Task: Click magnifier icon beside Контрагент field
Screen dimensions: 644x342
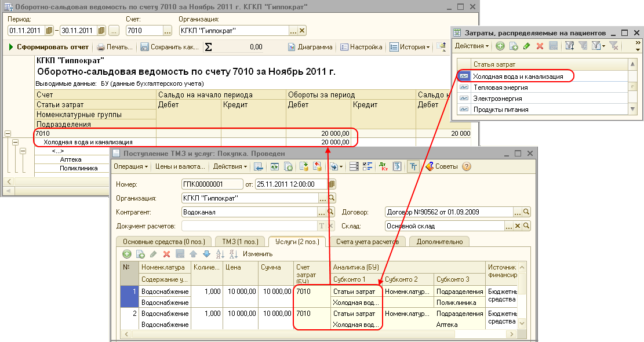Action: pos(331,212)
